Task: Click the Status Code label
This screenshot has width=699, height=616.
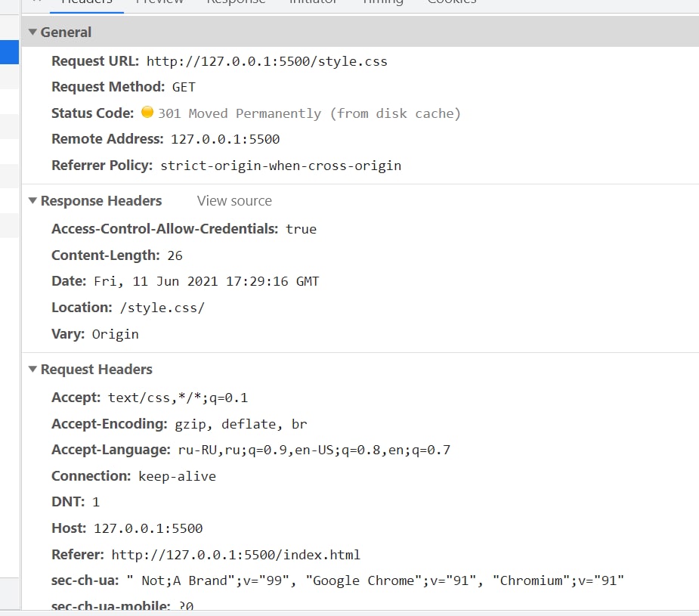Action: point(93,113)
